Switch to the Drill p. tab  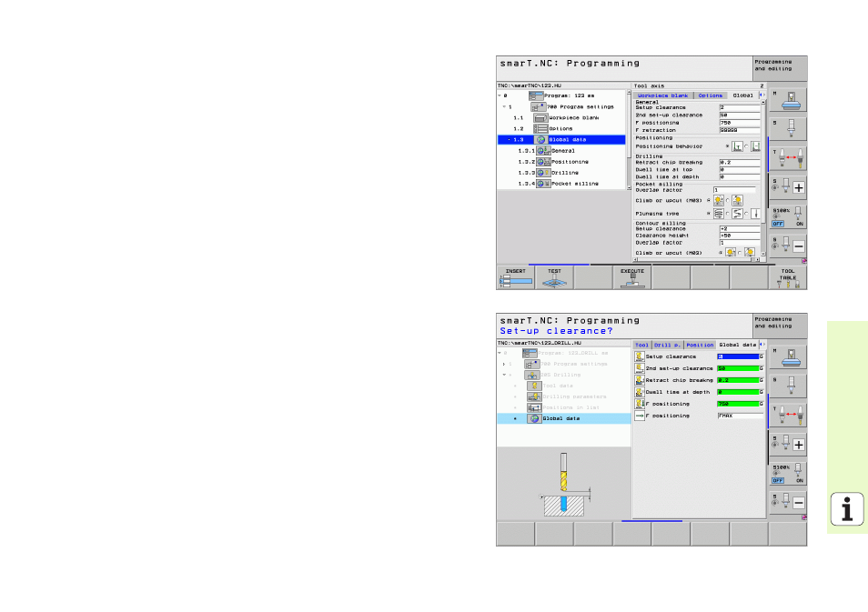point(667,345)
